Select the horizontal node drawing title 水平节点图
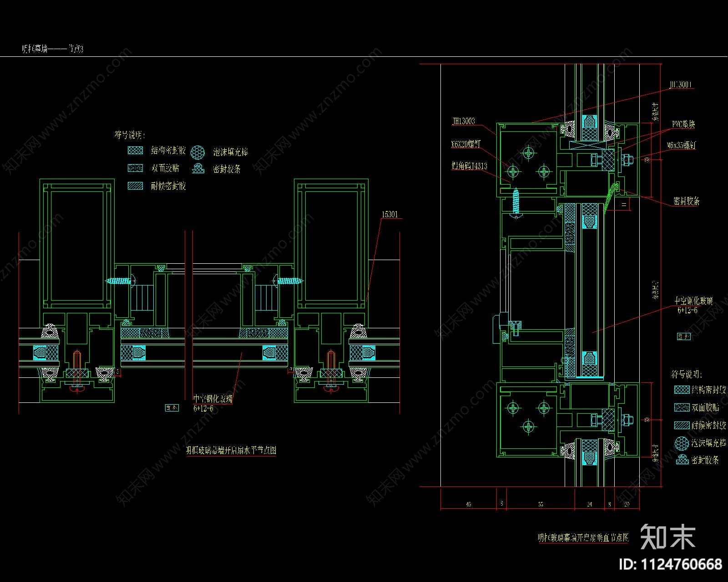The width and height of the screenshot is (728, 582). (x=231, y=451)
